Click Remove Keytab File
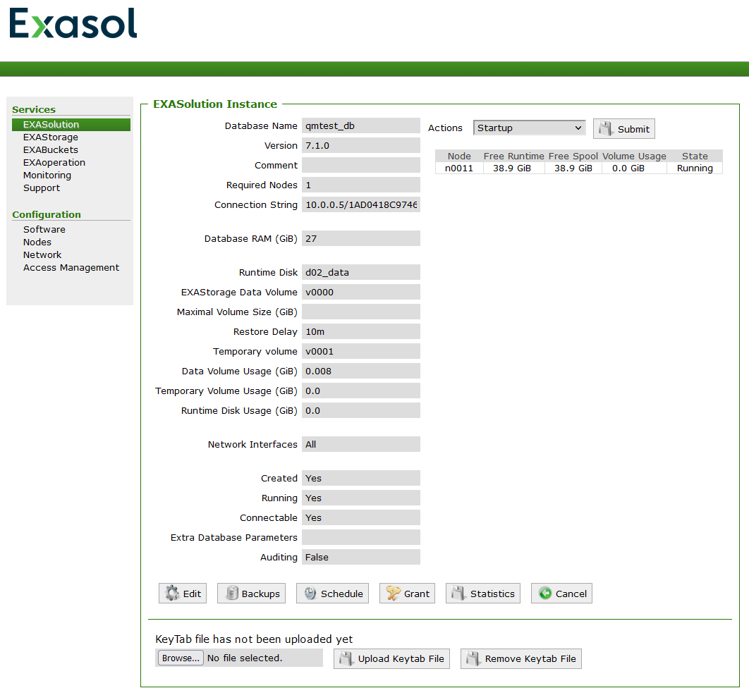The width and height of the screenshot is (749, 700). coord(520,658)
